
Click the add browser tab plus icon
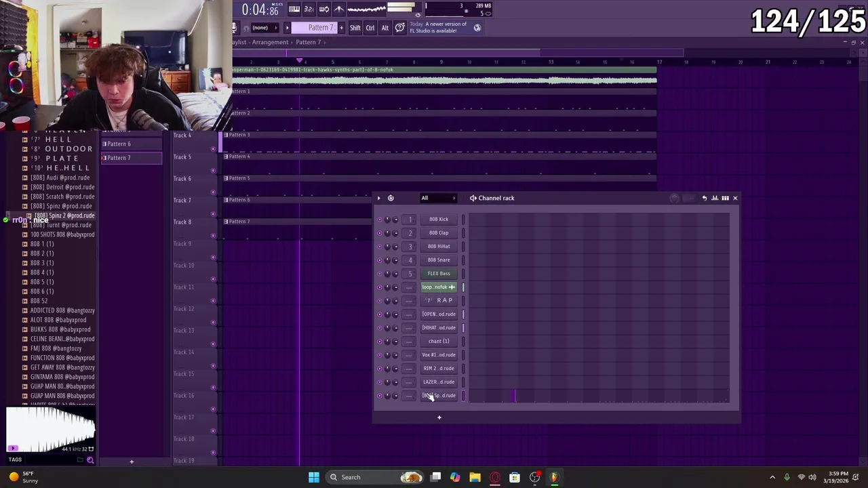132,462
